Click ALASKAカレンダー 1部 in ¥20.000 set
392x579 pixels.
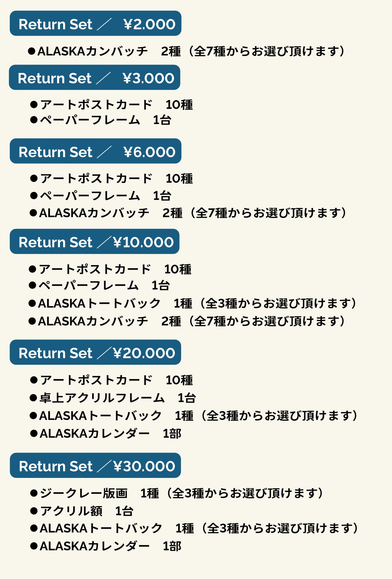(x=106, y=434)
